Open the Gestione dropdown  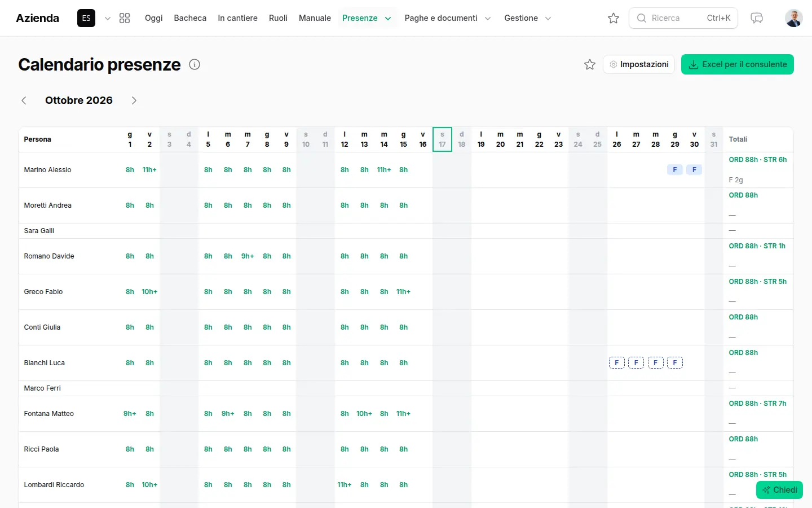[x=528, y=18]
